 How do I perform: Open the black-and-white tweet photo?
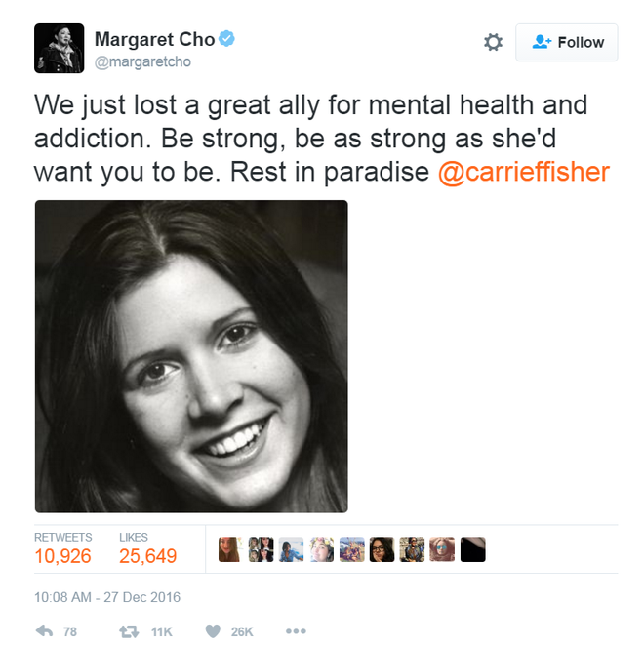(191, 356)
